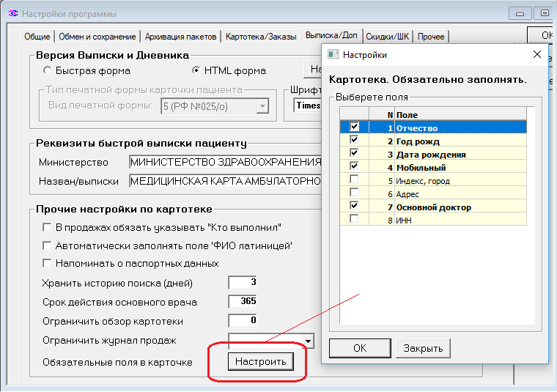
Task: Click the eye application icon in title bar
Action: 13,13
